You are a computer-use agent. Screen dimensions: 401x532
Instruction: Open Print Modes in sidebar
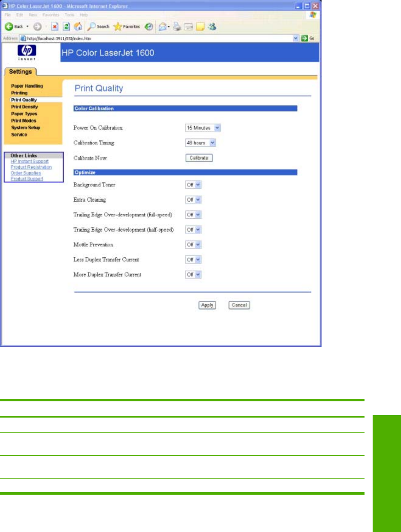(x=24, y=121)
